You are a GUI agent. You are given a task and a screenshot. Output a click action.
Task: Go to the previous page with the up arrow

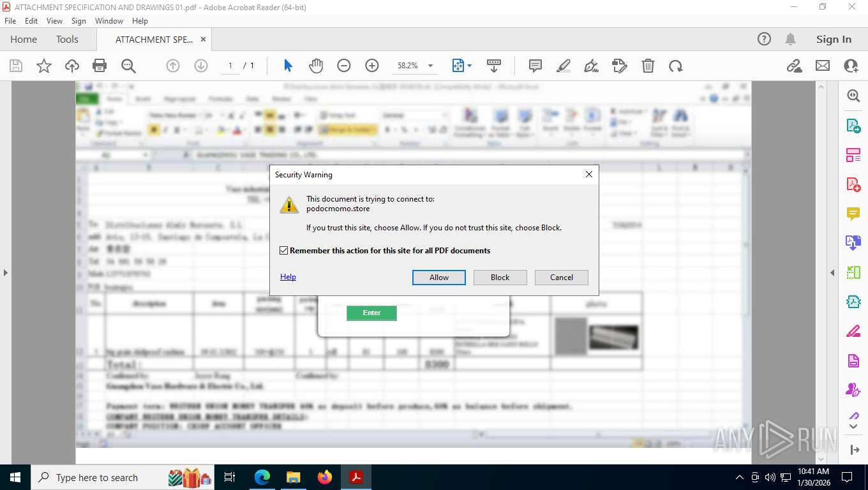173,66
